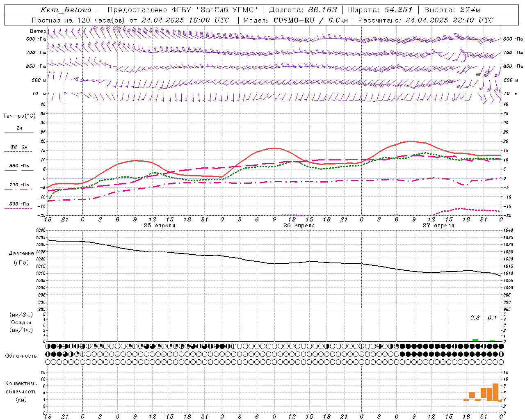Click the Широта: 54.251 value
The width and height of the screenshot is (525, 420).
[x=380, y=10]
